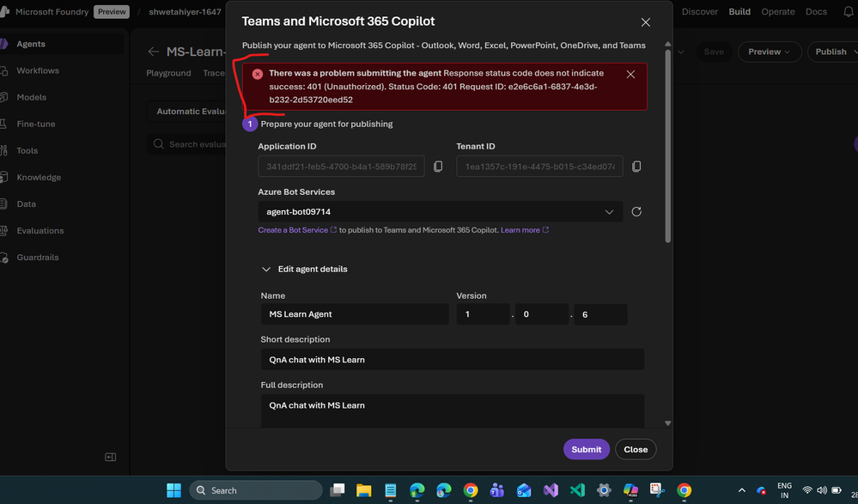Open the Preview dropdown button
The width and height of the screenshot is (858, 504).
tap(770, 52)
